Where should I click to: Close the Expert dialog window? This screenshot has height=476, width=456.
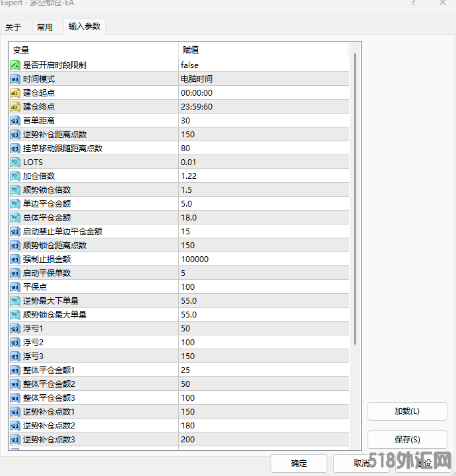(443, 3)
